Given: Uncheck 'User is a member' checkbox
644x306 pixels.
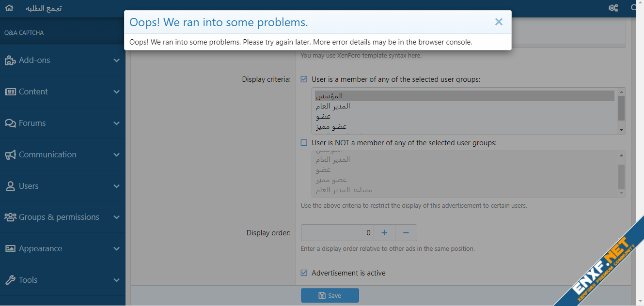Looking at the screenshot, I should point(304,79).
